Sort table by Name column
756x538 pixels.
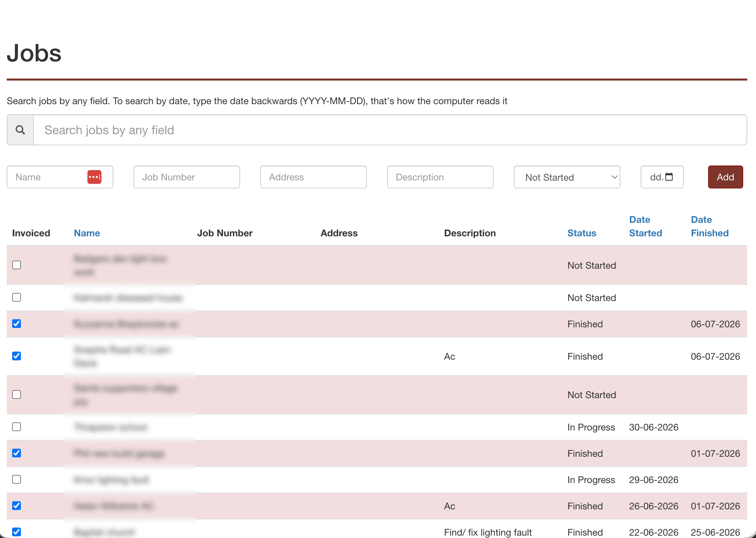pyautogui.click(x=87, y=233)
